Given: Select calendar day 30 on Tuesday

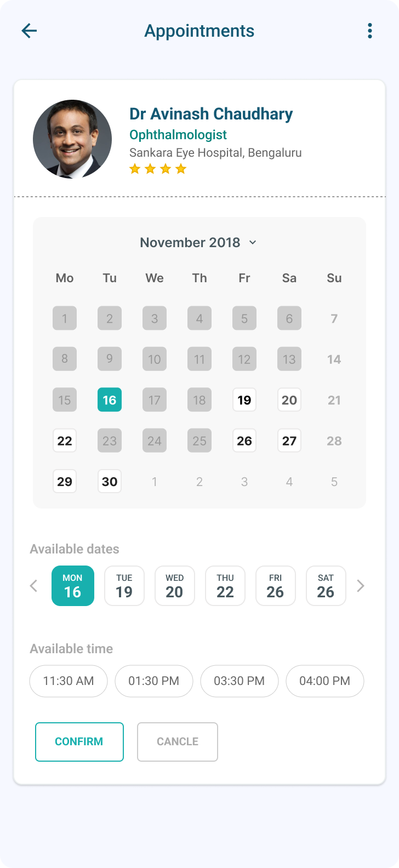Looking at the screenshot, I should (110, 482).
